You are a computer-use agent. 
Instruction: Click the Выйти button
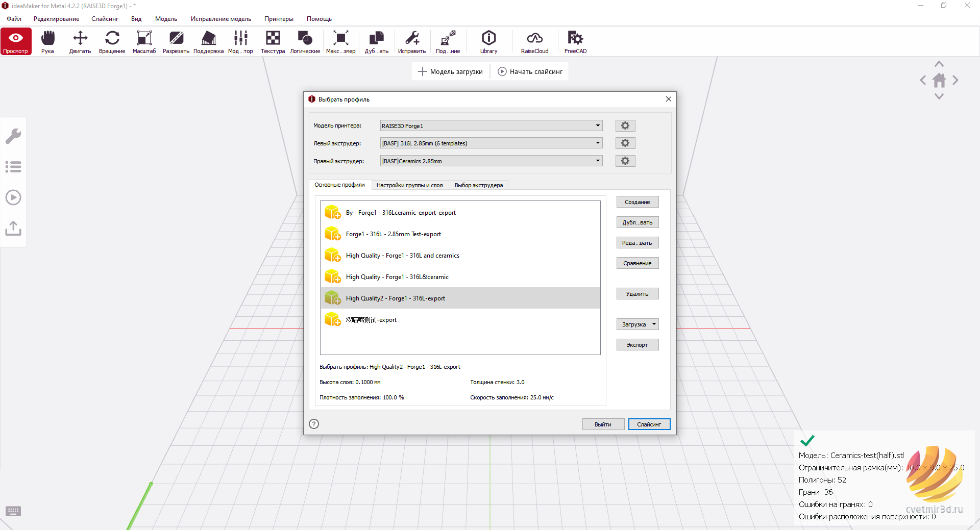point(603,424)
